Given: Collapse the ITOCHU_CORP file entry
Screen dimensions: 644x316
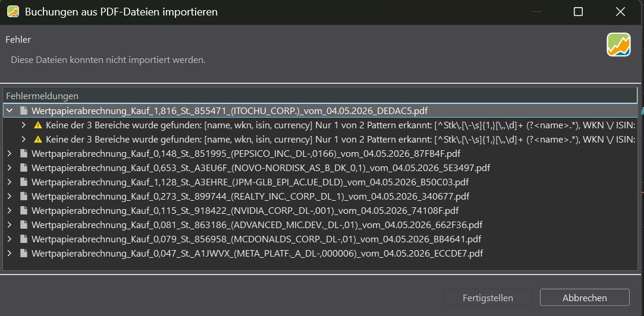Looking at the screenshot, I should (10, 110).
